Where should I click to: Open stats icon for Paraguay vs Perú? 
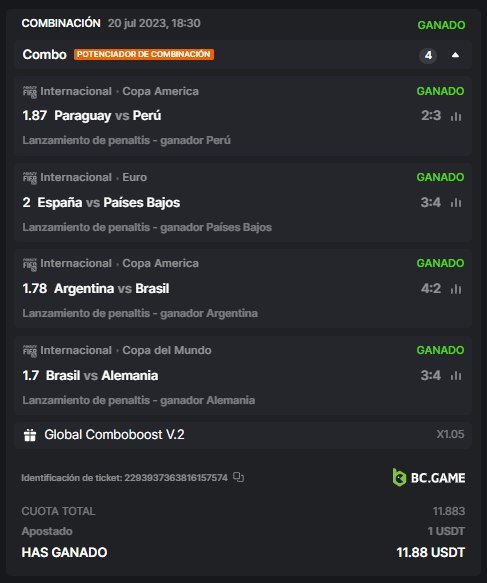coord(456,116)
